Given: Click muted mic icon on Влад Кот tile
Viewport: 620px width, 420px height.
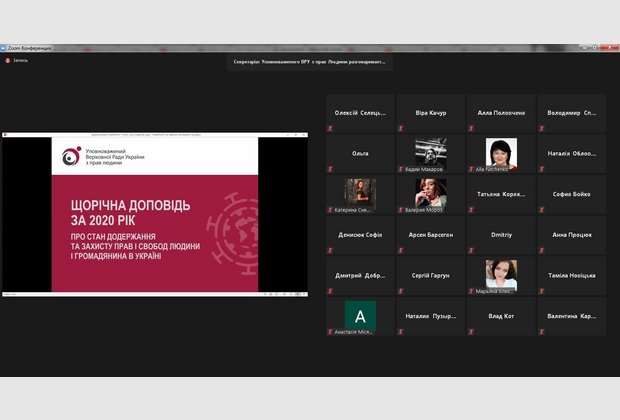Looking at the screenshot, I should tap(472, 331).
